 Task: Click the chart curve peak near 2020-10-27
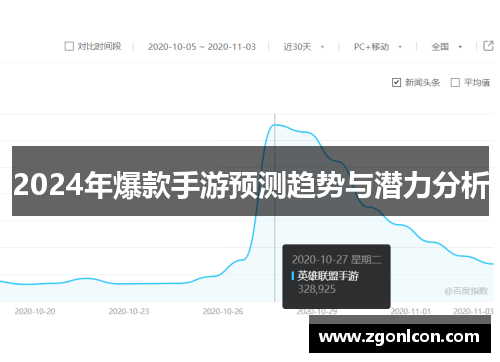click(275, 125)
